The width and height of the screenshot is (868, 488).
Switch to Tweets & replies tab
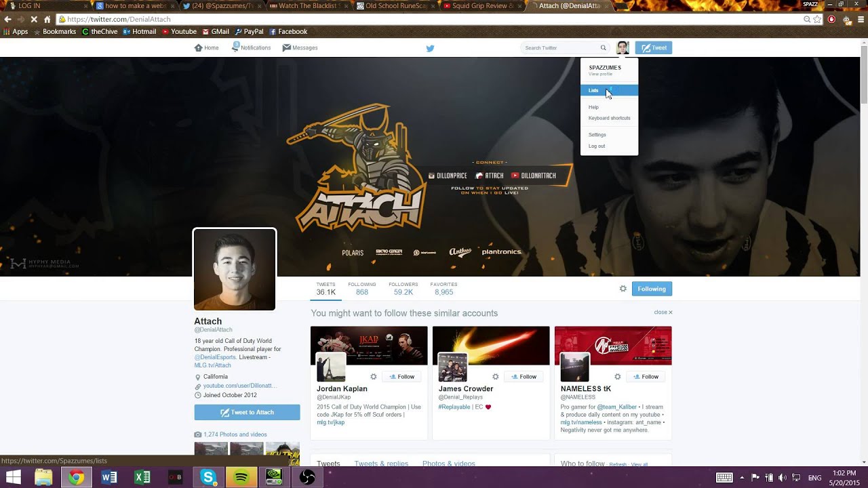(x=381, y=464)
